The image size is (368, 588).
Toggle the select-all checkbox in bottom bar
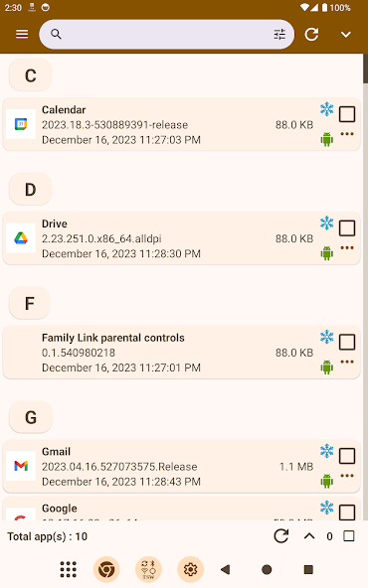(349, 536)
